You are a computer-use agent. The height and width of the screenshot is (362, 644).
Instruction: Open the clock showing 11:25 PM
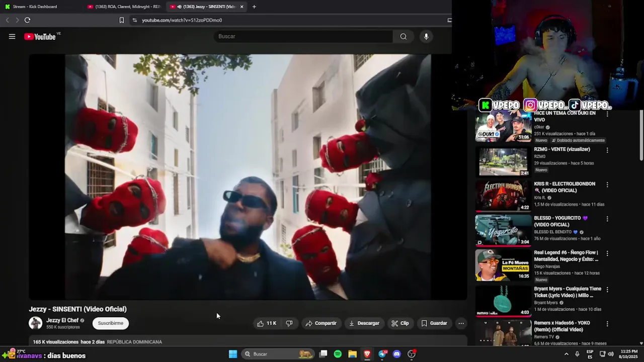(x=628, y=354)
